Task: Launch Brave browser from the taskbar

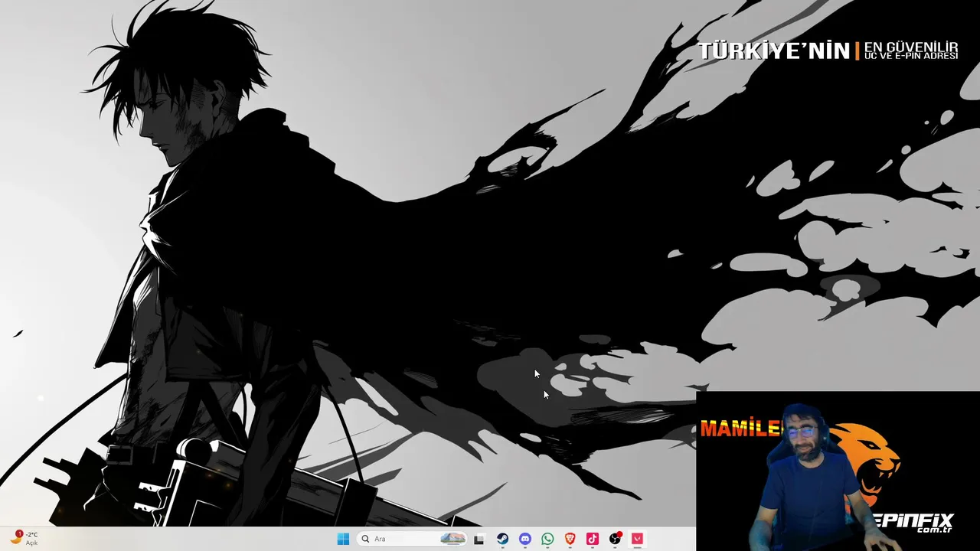Action: (570, 539)
